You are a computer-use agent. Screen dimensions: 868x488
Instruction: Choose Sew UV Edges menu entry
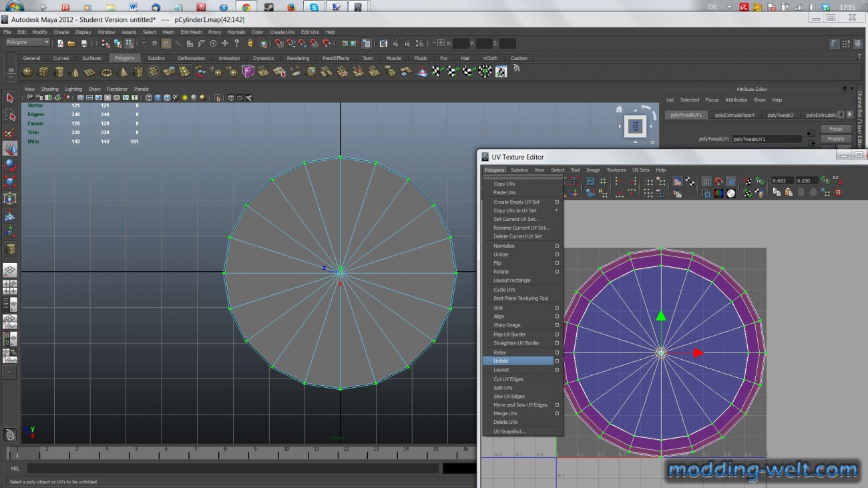click(x=509, y=397)
